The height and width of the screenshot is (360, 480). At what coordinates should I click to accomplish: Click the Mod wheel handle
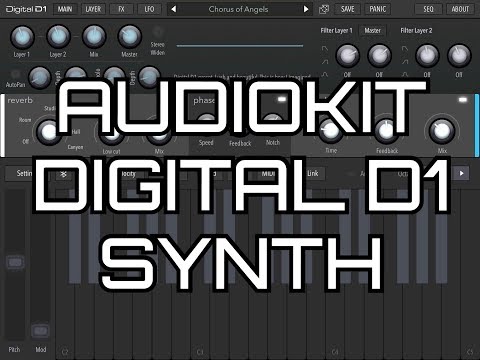pyautogui.click(x=40, y=331)
